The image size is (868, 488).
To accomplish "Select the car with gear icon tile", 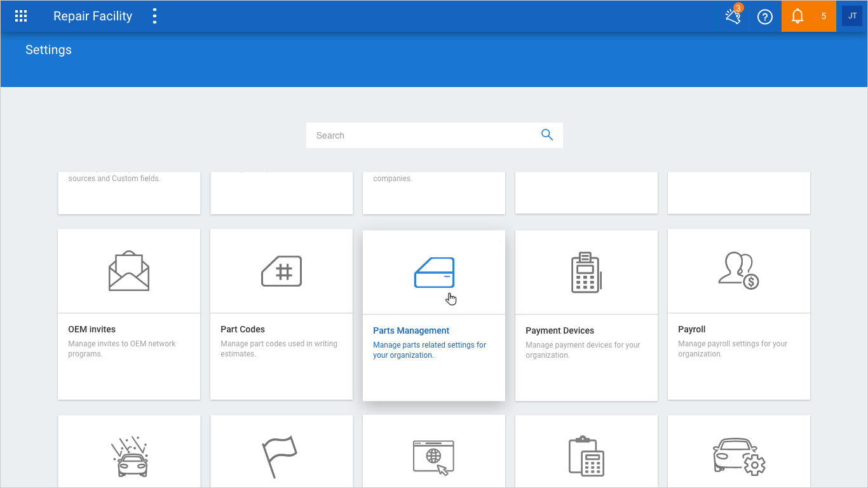I will point(739,456).
